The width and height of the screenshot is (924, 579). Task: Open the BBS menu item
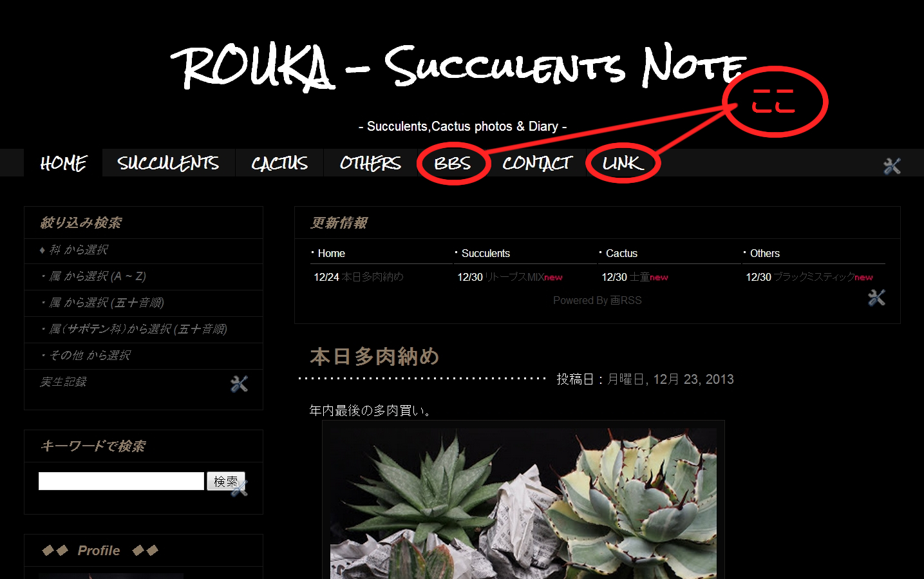[453, 164]
